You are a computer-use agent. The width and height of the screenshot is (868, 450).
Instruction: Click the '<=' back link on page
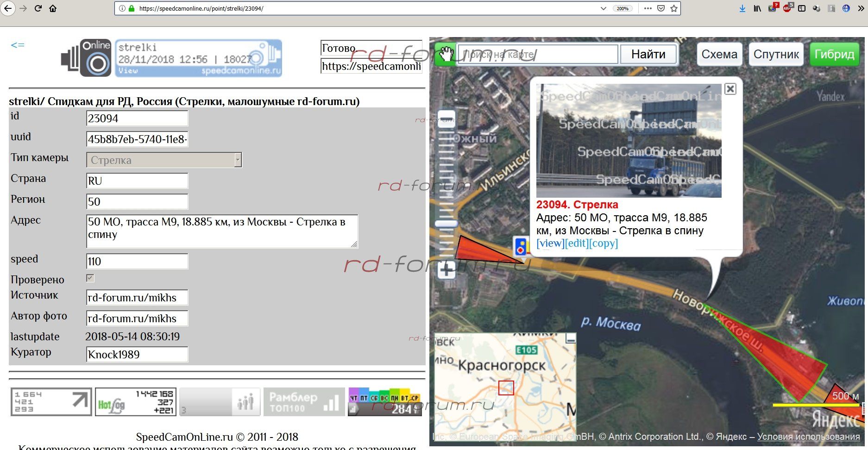click(18, 45)
